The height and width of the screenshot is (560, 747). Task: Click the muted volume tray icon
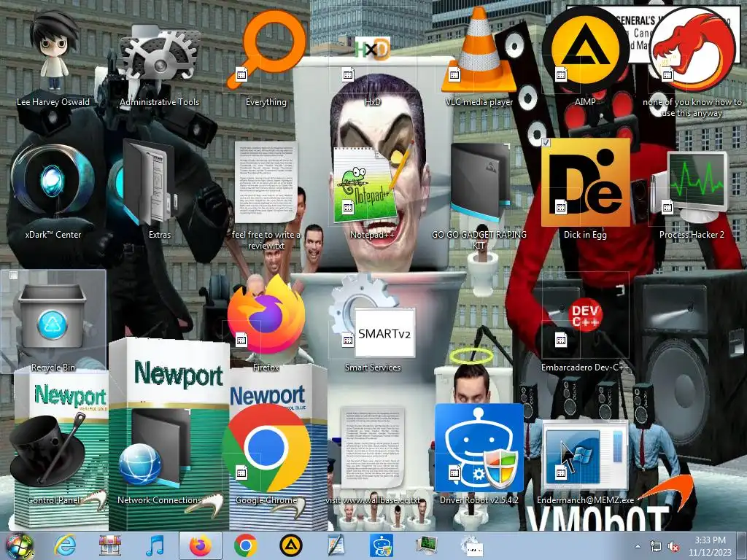point(673,546)
